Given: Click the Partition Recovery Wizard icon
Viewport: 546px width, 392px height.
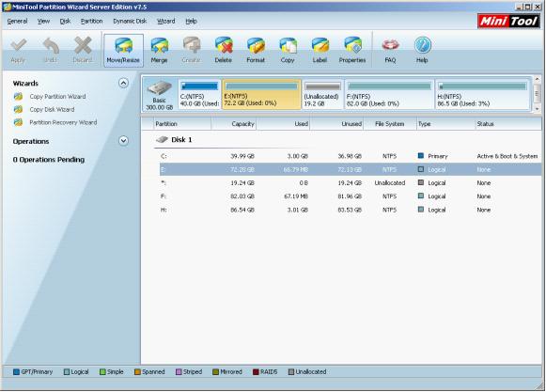Looking at the screenshot, I should pyautogui.click(x=19, y=122).
